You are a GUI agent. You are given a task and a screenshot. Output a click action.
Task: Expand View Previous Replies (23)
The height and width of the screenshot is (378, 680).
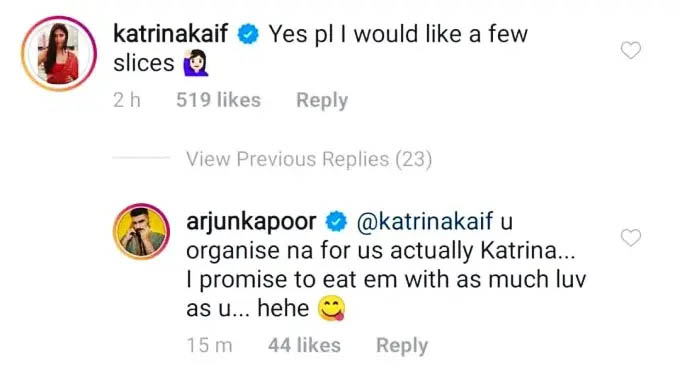pos(309,159)
